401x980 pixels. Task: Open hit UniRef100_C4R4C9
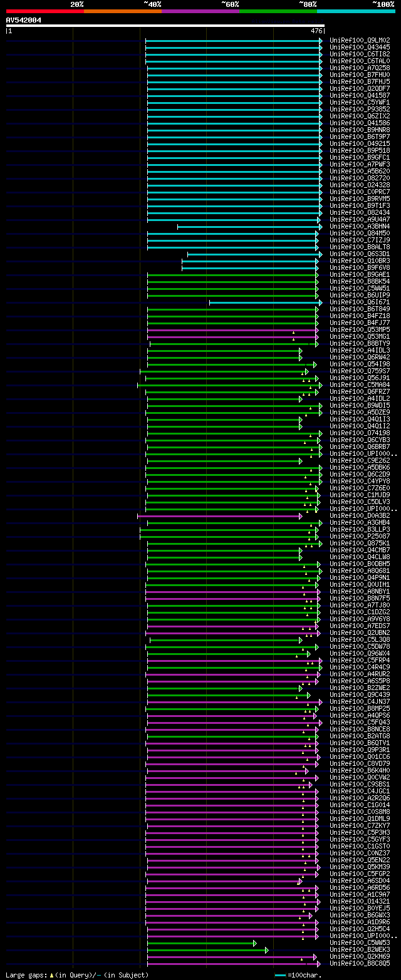360,667
